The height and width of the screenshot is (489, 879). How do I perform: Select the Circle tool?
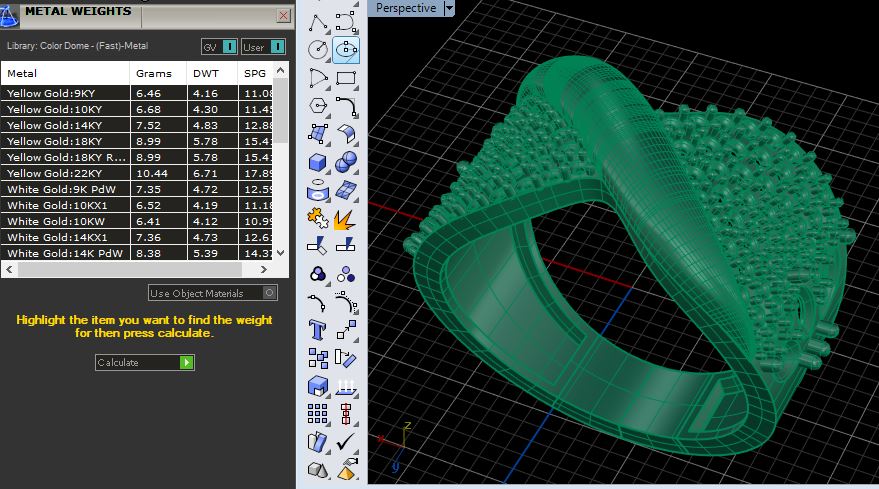pos(318,49)
